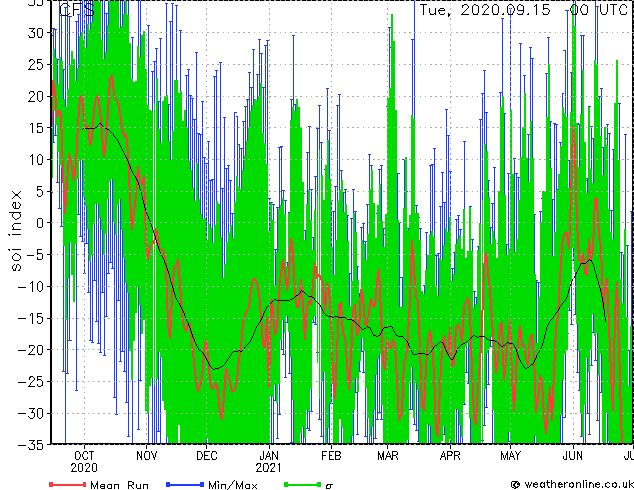Click the sigma symbol legend label

tap(329, 486)
